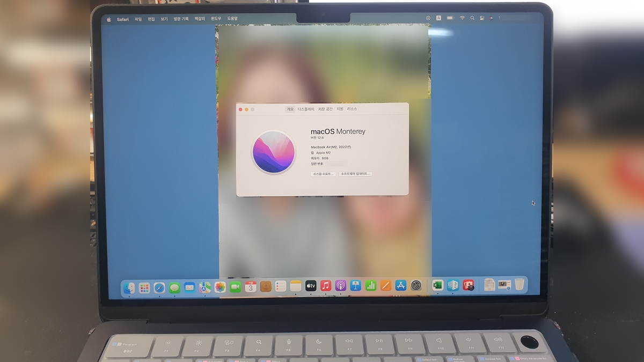Switch to the 디스플레이 tab

tap(306, 109)
